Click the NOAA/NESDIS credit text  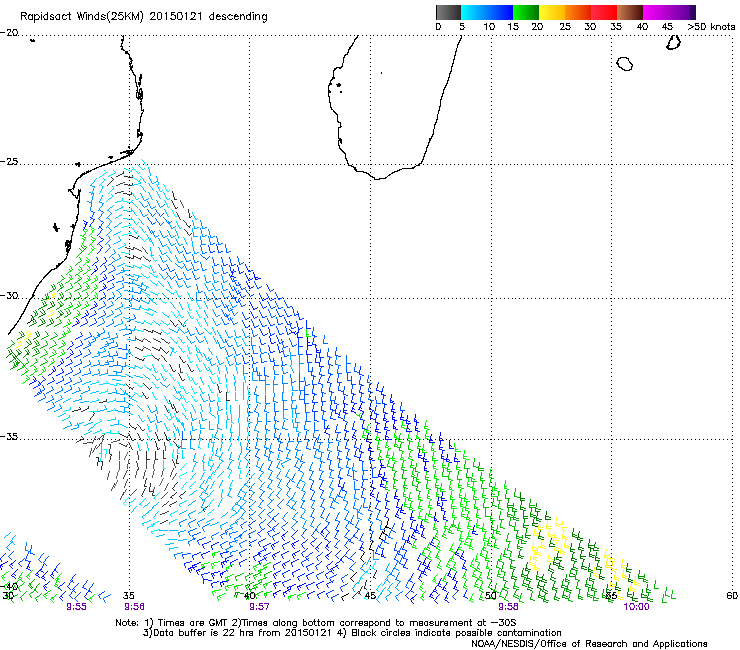[589, 643]
